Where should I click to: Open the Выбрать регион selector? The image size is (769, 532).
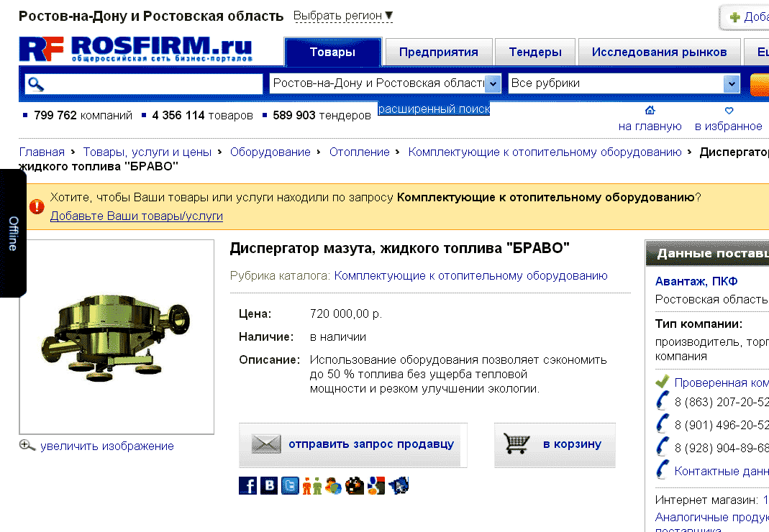(343, 16)
